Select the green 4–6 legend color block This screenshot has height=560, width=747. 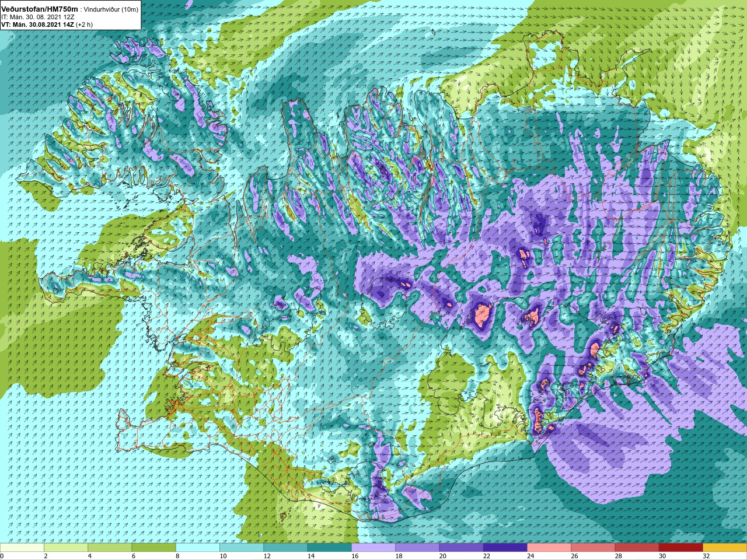110,548
